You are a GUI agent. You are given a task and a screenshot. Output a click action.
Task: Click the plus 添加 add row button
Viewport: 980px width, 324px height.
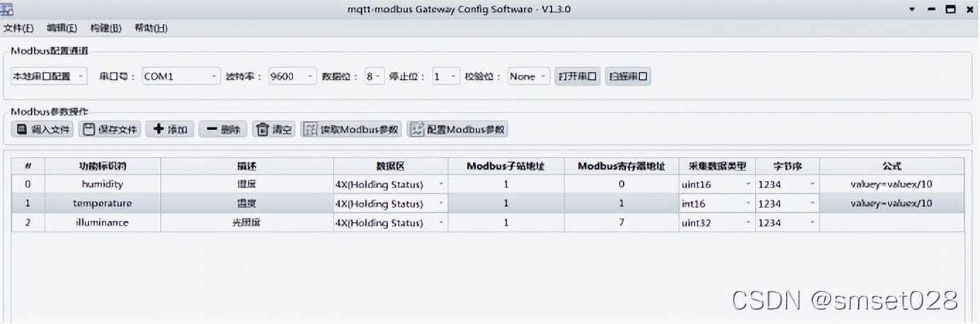(x=170, y=129)
